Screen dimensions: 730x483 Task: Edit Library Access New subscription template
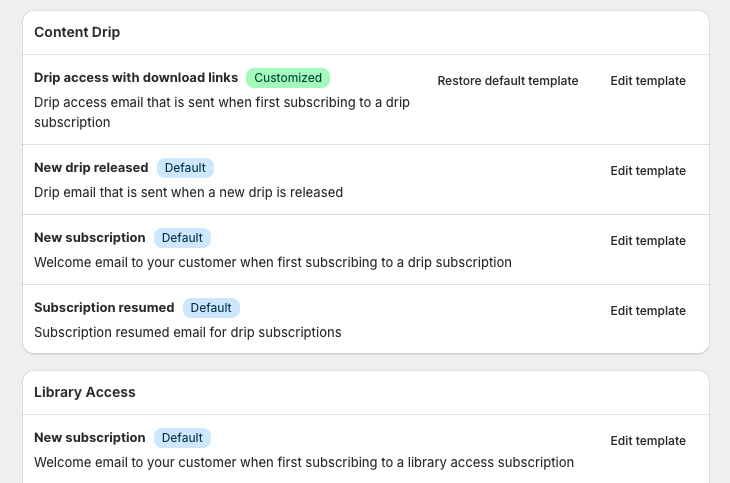point(648,441)
